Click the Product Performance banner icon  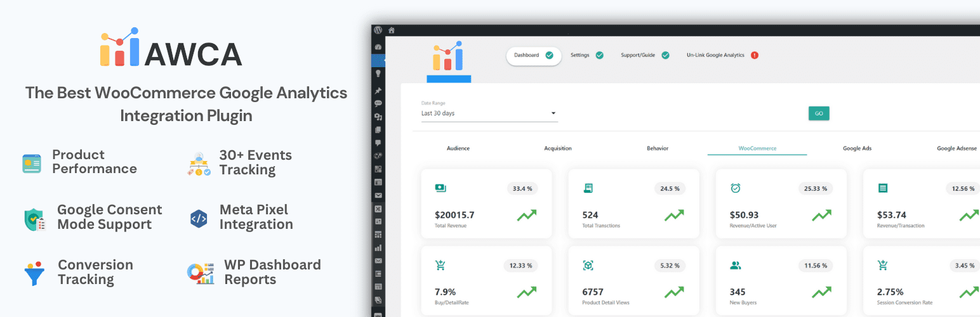click(x=31, y=162)
